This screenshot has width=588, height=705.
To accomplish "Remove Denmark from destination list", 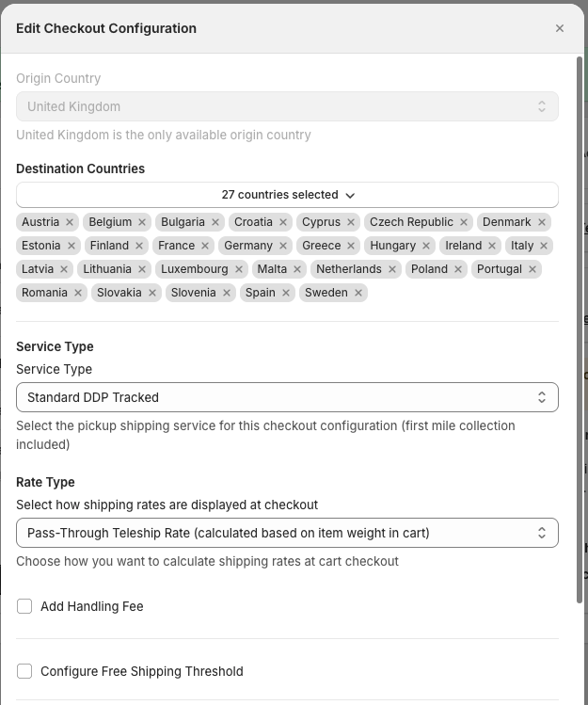I will [x=542, y=222].
